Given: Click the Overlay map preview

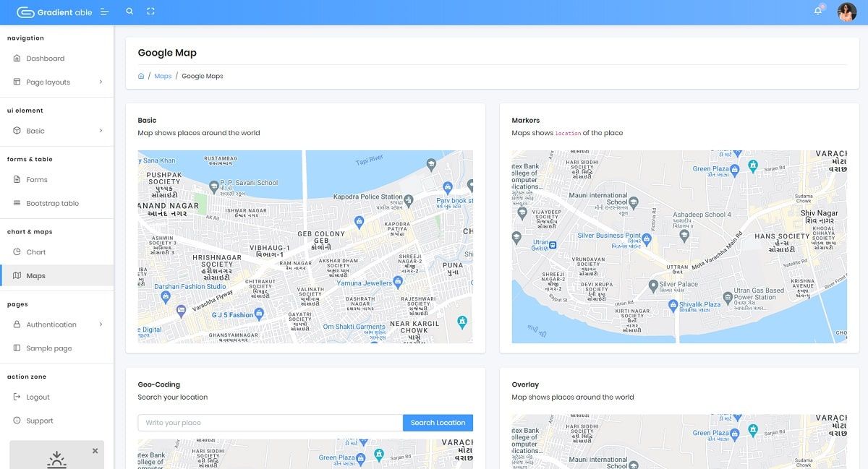Looking at the screenshot, I should pos(679,442).
